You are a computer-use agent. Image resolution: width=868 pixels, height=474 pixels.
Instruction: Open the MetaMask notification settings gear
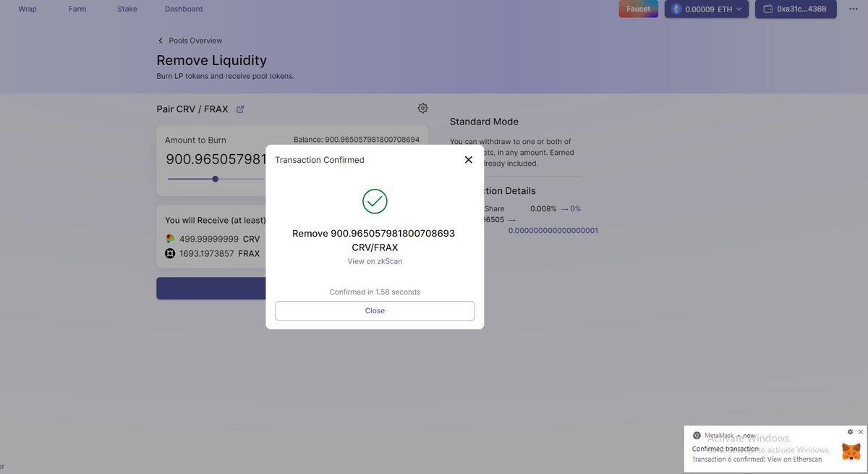pyautogui.click(x=850, y=431)
